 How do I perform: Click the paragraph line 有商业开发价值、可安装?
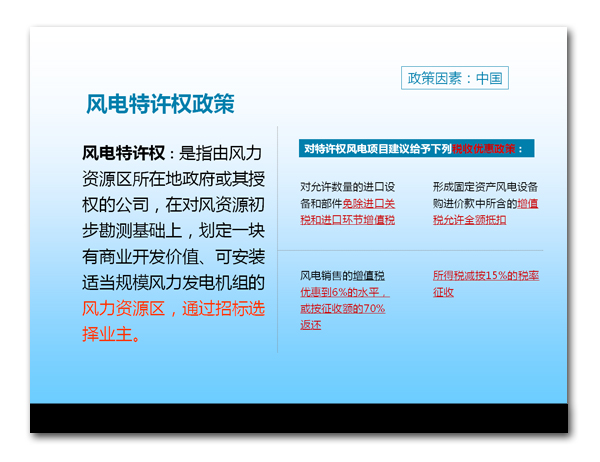pos(173,257)
